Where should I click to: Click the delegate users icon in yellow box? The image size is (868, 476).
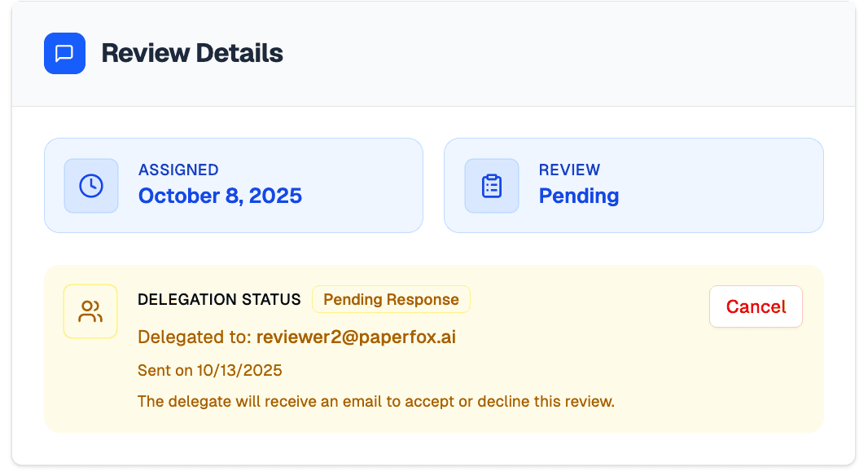click(90, 311)
